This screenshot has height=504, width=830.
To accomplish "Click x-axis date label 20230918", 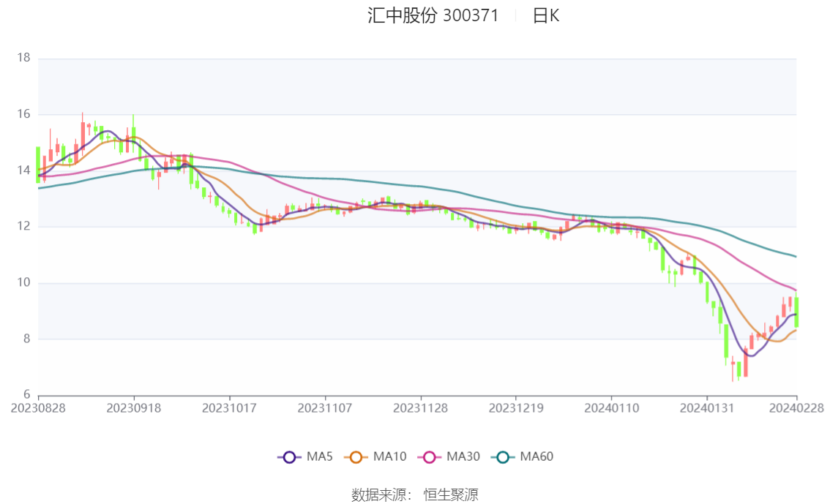I will (134, 408).
